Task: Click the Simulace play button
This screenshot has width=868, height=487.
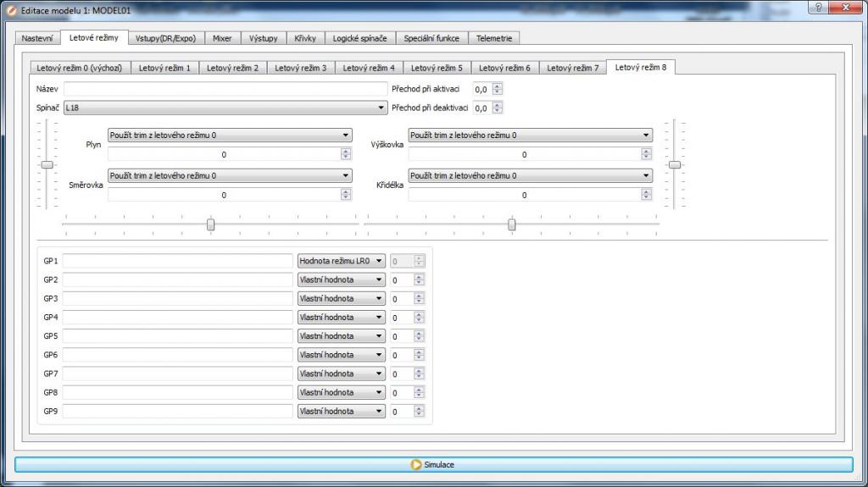Action: [433, 464]
